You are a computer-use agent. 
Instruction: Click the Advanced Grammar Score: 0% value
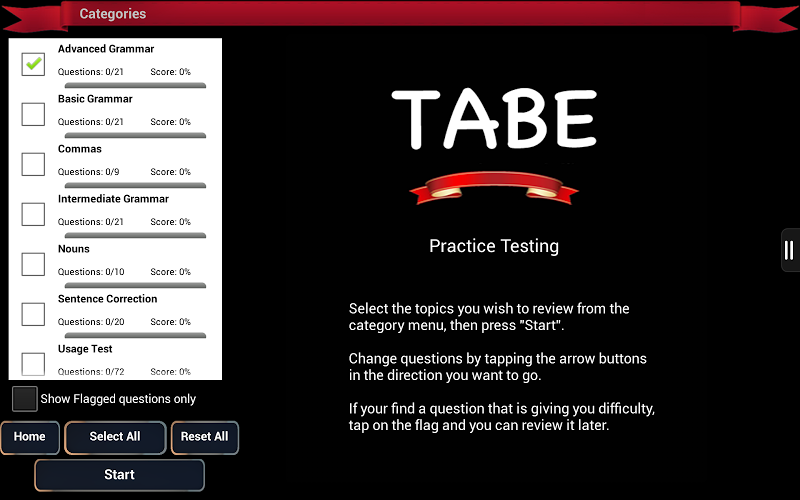click(x=170, y=72)
